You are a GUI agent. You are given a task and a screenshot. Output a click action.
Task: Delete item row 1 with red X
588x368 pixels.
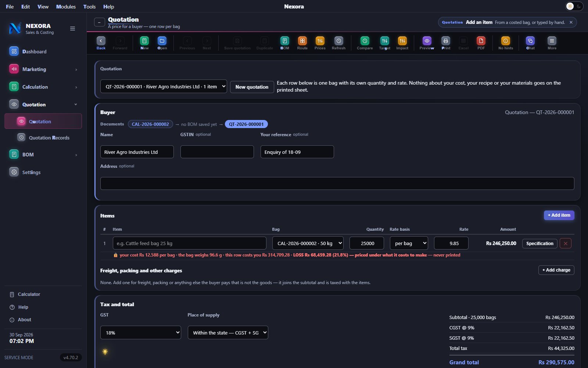(566, 244)
